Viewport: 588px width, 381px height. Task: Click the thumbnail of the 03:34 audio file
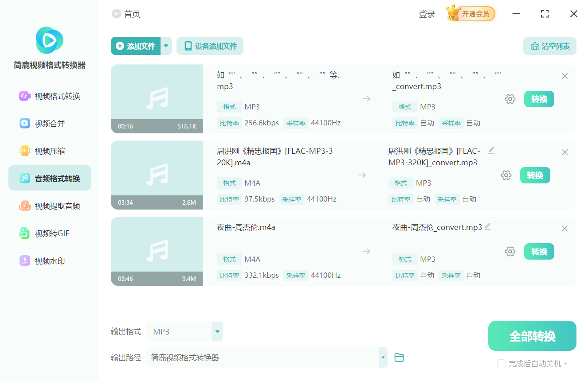point(157,175)
